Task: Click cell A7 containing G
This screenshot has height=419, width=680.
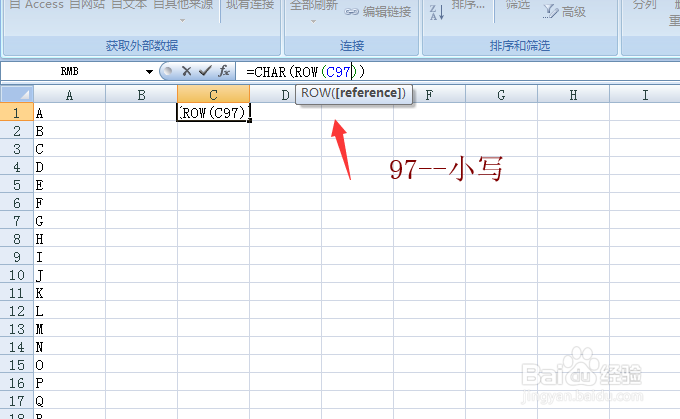Action: click(69, 221)
